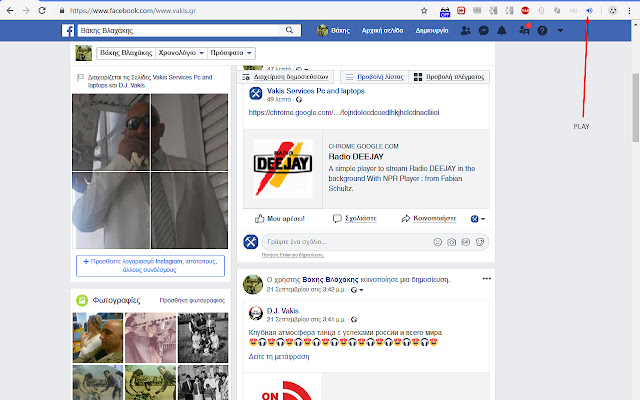Click the chrome.google.com extension link
The height and width of the screenshot is (400, 640).
tap(344, 113)
